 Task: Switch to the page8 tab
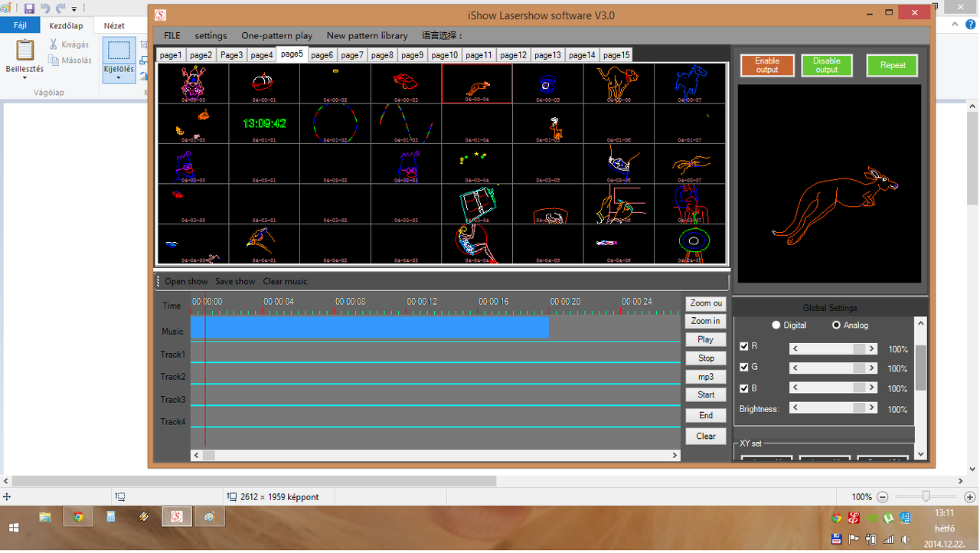click(381, 55)
